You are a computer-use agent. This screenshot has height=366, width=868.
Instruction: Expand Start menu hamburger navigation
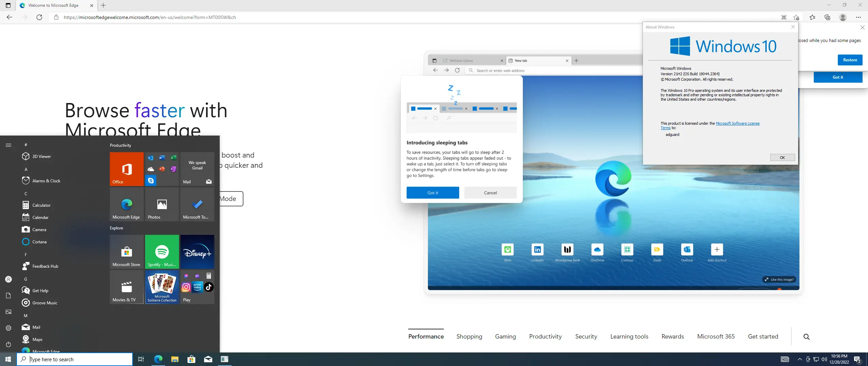(8, 145)
